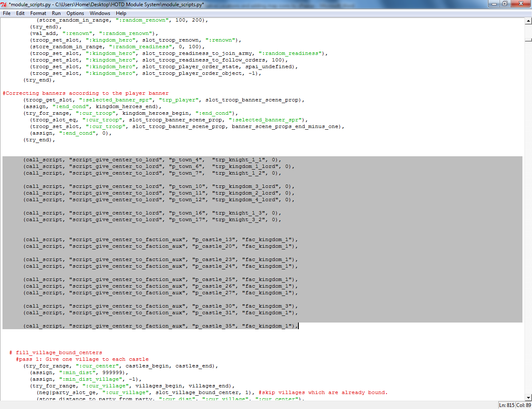Viewport: 532px width, 409px height.
Task: Click the "trp_player" string
Action: [179, 100]
